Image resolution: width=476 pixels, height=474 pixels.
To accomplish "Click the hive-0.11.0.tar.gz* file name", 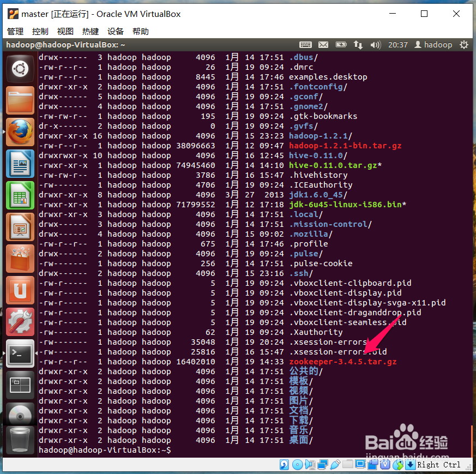I will [335, 165].
